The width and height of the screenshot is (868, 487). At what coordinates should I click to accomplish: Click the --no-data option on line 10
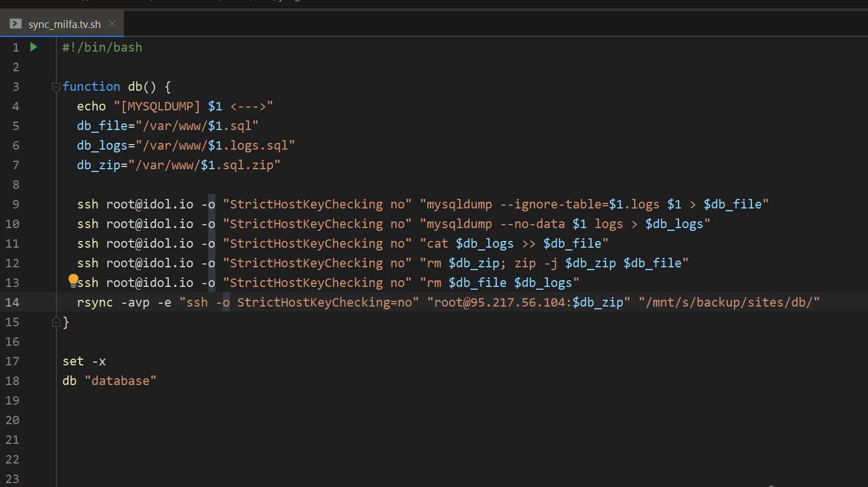(x=532, y=224)
